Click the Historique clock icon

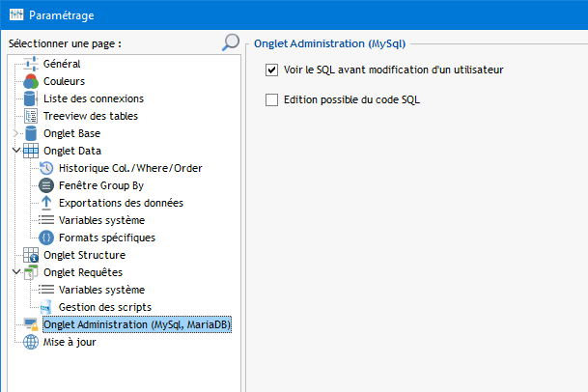pos(46,168)
